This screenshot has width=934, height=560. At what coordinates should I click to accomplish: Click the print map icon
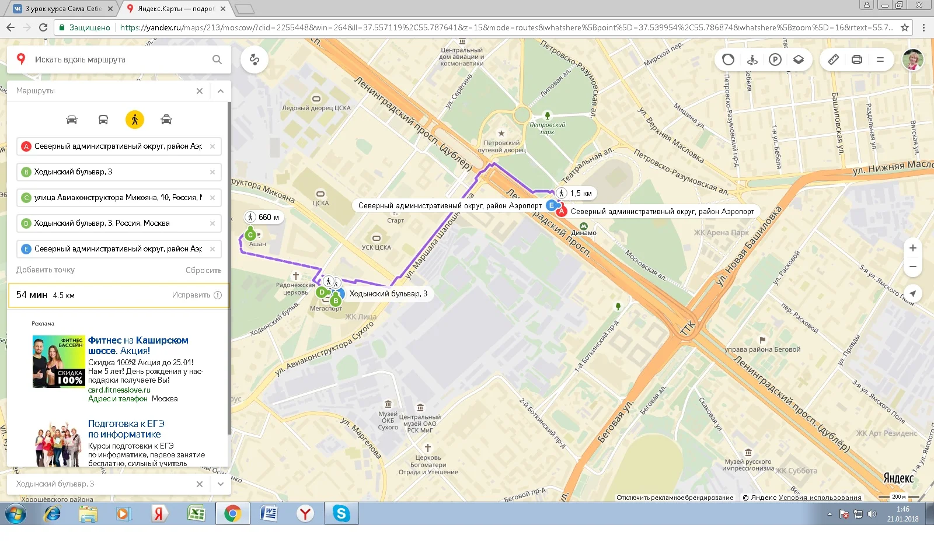pyautogui.click(x=857, y=60)
